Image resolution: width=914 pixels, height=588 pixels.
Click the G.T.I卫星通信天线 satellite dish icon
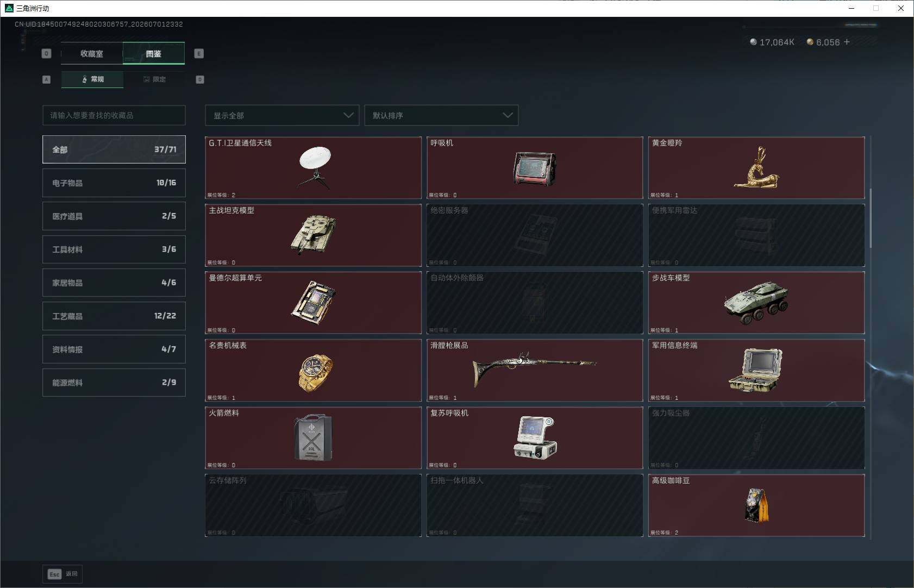315,167
